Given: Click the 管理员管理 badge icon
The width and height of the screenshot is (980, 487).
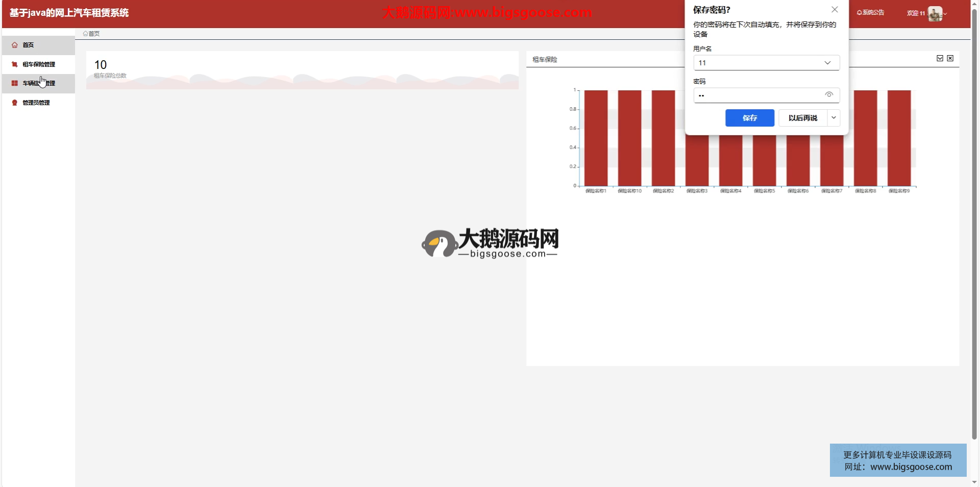Looking at the screenshot, I should (15, 103).
